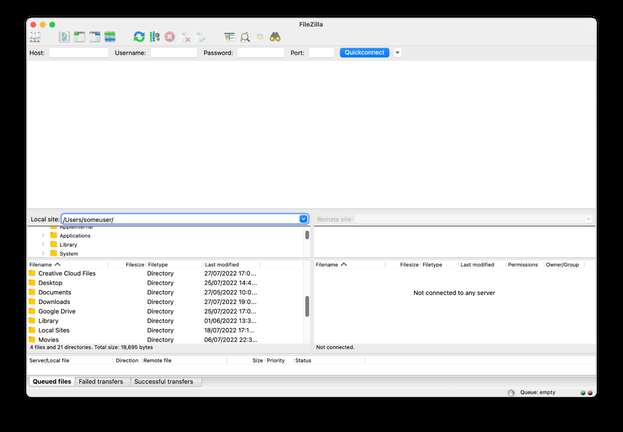The image size is (623, 432).
Task: Open directory listing filters dialog icon
Action: pos(229,37)
